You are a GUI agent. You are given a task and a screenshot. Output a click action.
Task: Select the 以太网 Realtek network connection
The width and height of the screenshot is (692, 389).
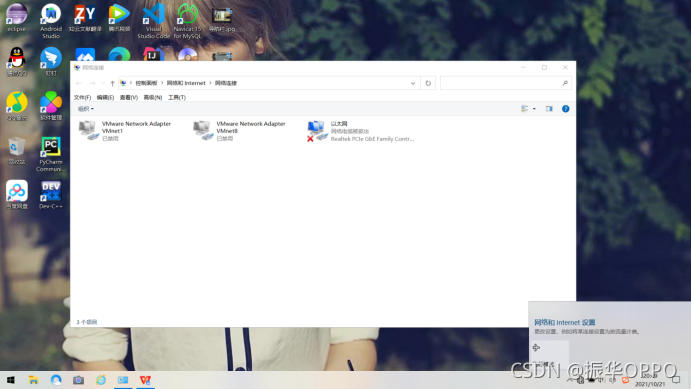point(361,131)
